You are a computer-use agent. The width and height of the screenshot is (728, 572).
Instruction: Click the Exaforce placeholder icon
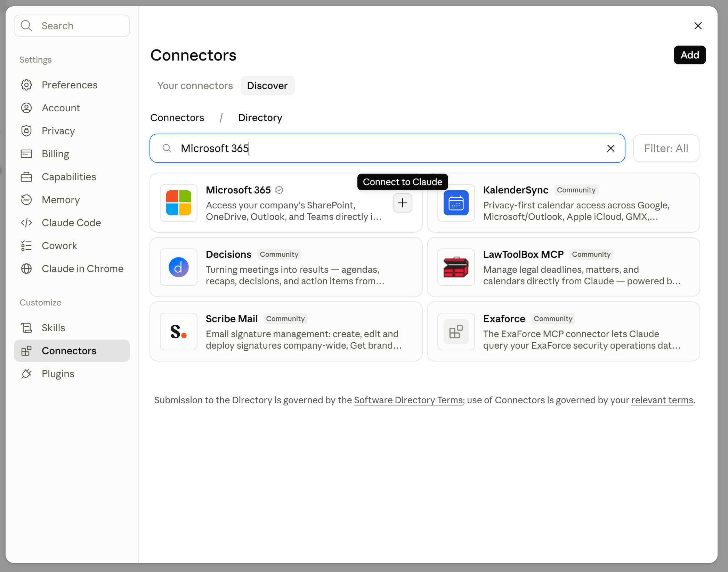[456, 332]
